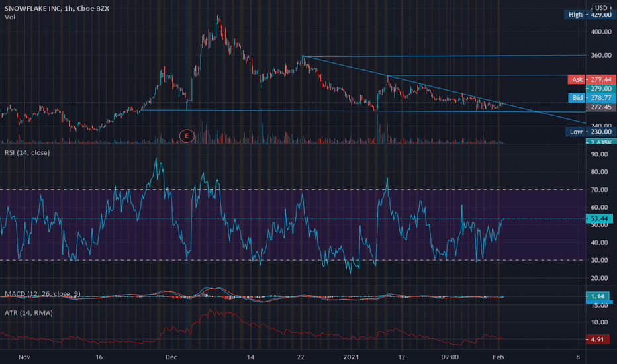Click the blue Bid 278.77 label
Image resolution: width=617 pixels, height=364 pixels.
(x=593, y=97)
